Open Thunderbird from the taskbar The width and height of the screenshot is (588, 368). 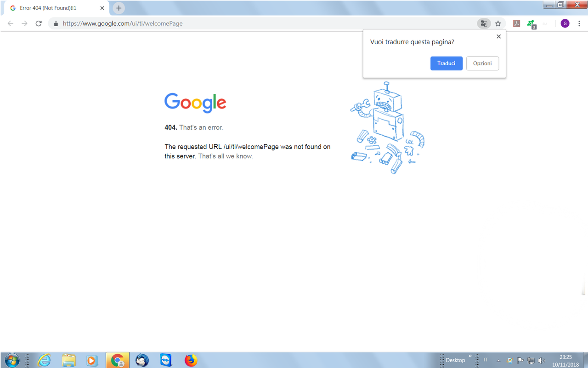coord(142,360)
